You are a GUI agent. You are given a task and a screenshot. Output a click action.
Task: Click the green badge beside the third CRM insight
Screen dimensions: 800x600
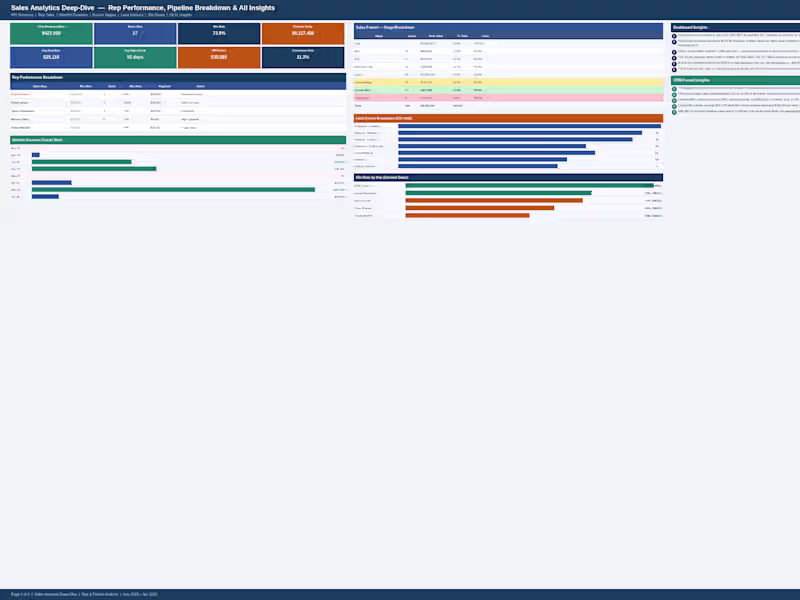coord(675,100)
